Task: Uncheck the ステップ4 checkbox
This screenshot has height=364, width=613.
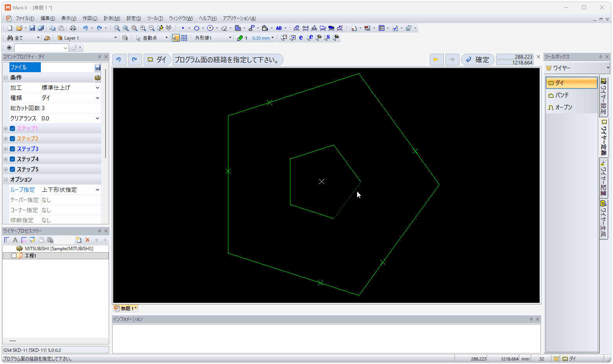Action: 13,159
